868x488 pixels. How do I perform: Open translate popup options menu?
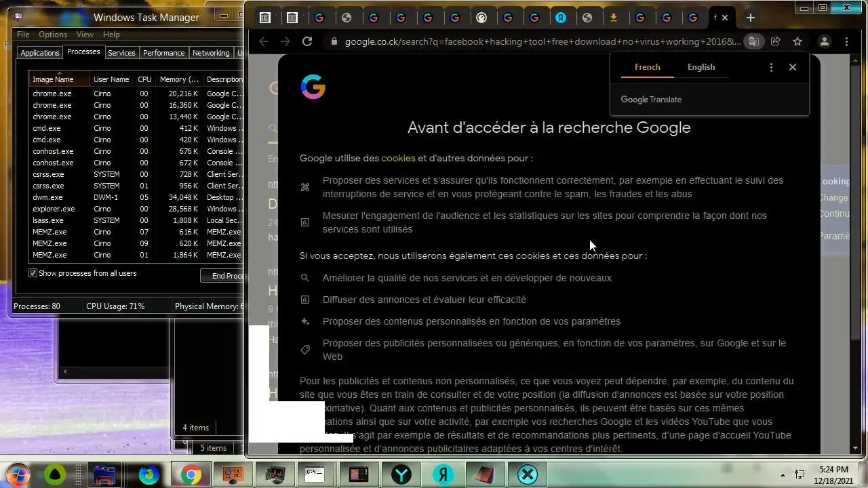(x=771, y=67)
